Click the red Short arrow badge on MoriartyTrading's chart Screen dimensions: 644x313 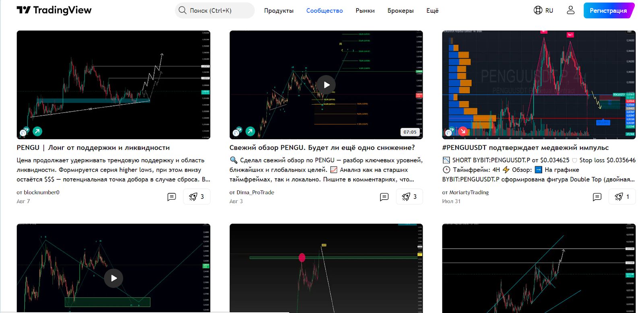(463, 131)
